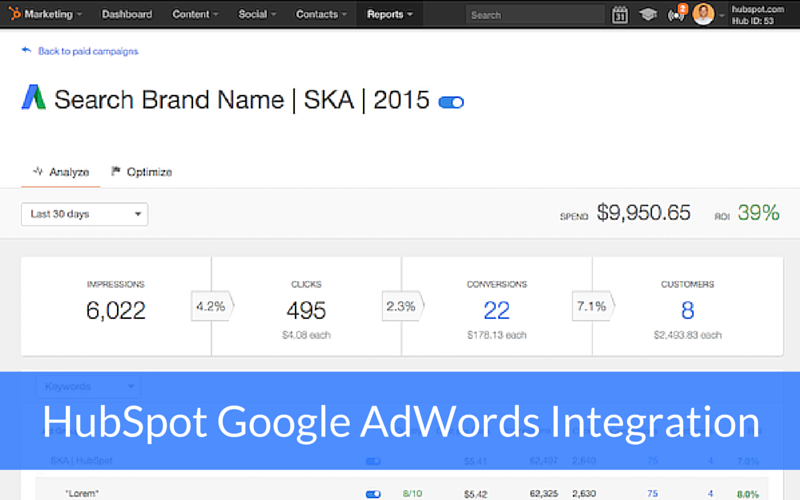Viewport: 800px width, 500px height.
Task: Click the 62,325 value in Lorem row
Action: pos(544,493)
